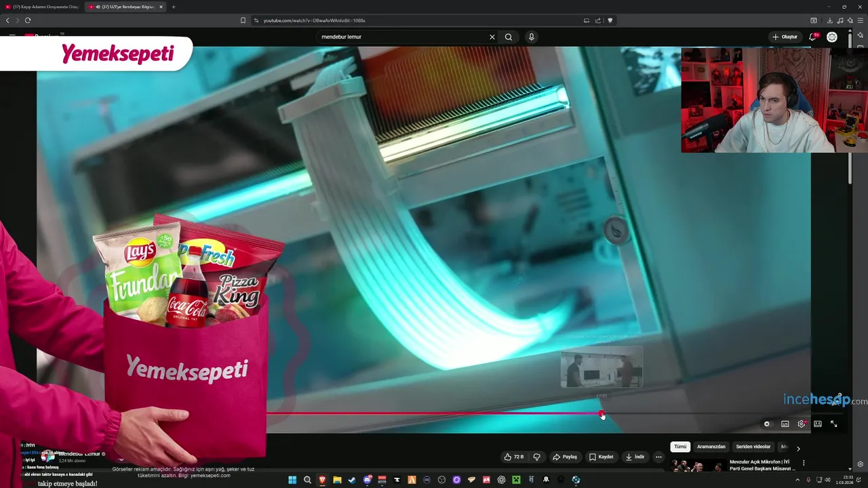Open Windows taskbar search
Viewport: 868px width, 488px height.
[307, 480]
